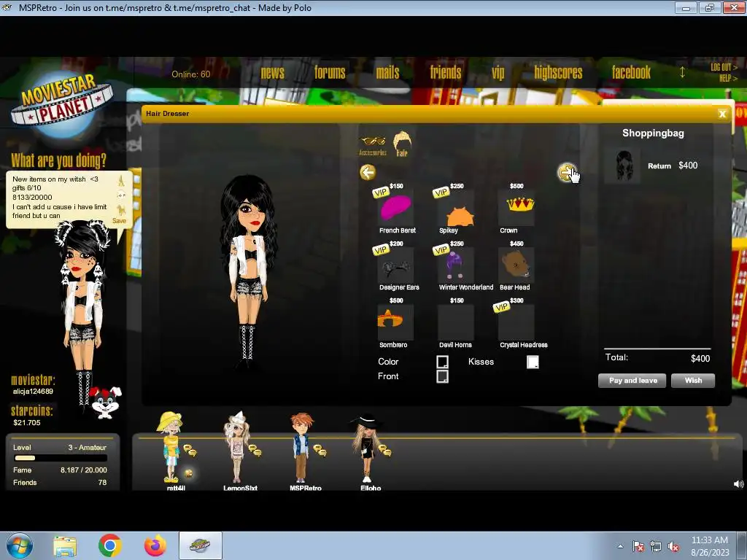
Task: Open the Accessories category with sunglasses icon
Action: pos(373,146)
